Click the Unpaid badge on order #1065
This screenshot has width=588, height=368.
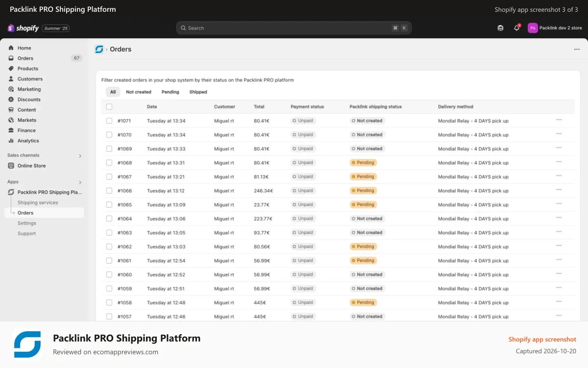pyautogui.click(x=303, y=205)
